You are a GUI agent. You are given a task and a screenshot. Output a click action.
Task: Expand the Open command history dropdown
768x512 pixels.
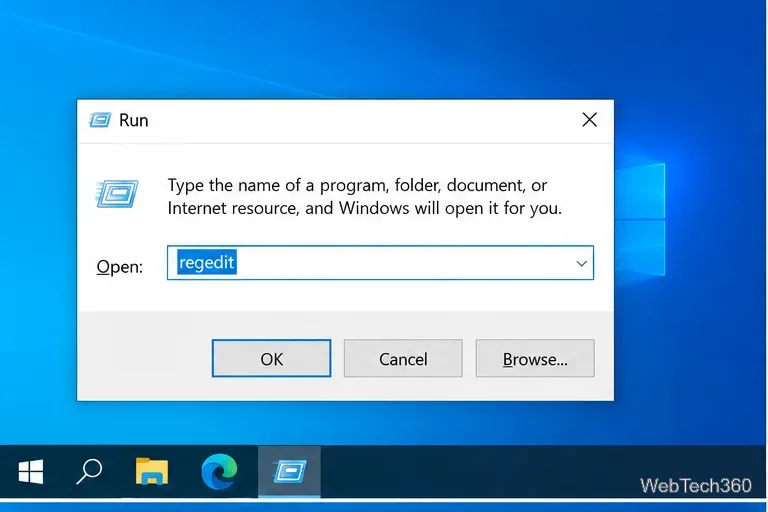pyautogui.click(x=581, y=263)
